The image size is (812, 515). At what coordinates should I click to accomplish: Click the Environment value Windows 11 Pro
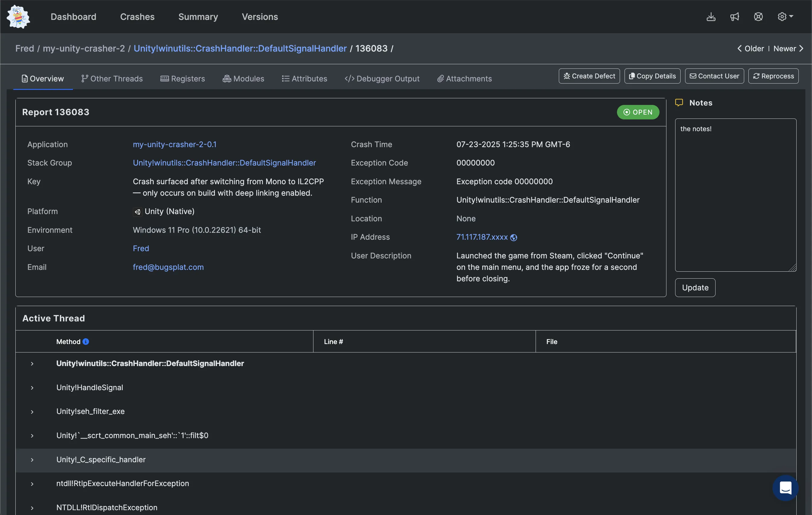[197, 230]
